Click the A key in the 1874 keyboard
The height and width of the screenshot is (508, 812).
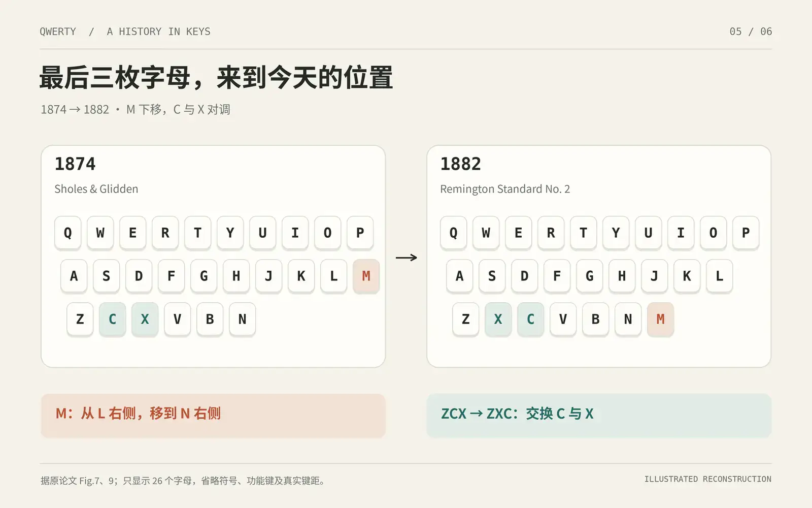point(74,276)
